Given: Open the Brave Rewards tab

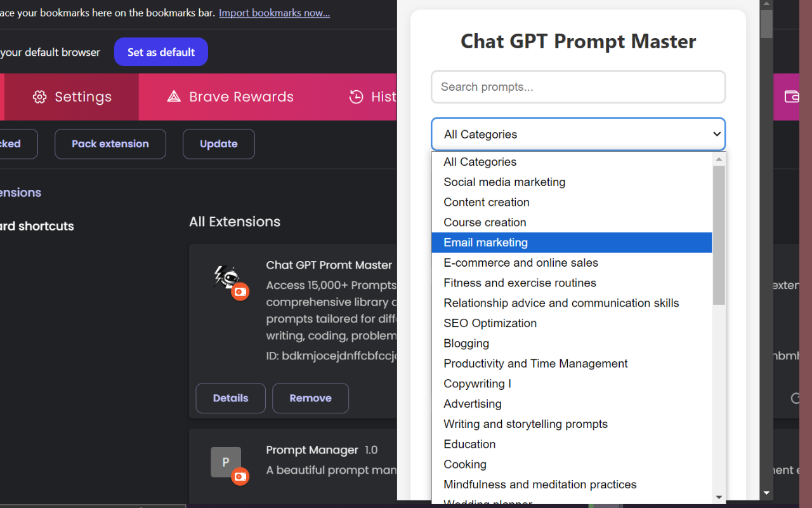Looking at the screenshot, I should pyautogui.click(x=231, y=97).
